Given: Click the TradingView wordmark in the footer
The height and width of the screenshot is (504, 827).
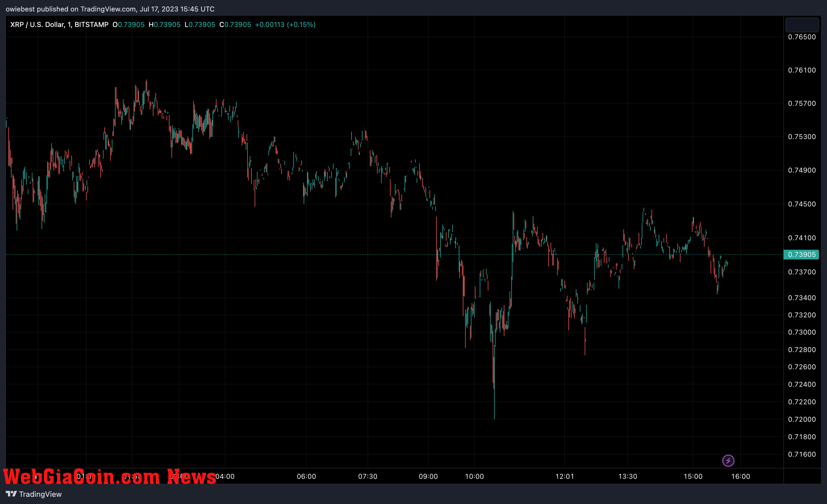Looking at the screenshot, I should (x=40, y=494).
